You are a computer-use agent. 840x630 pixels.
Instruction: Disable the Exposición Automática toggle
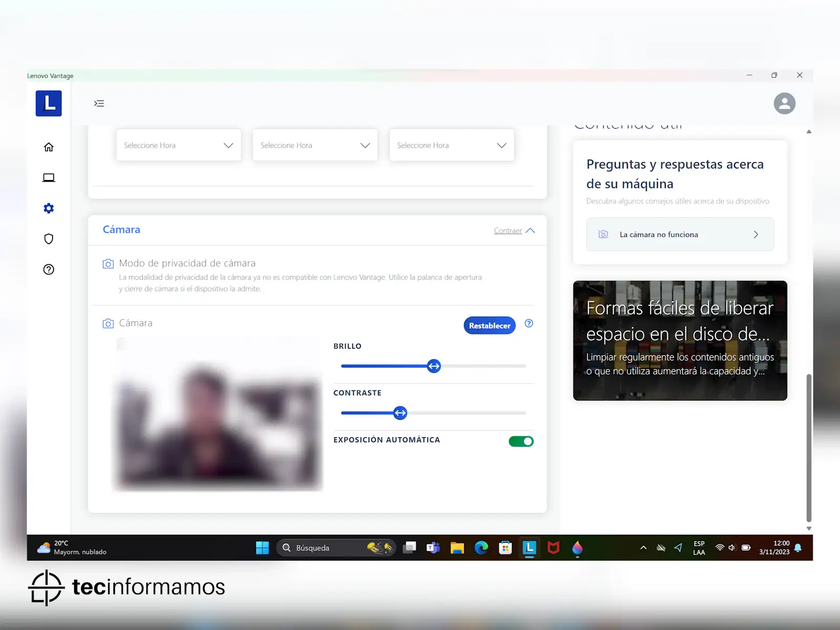click(521, 442)
